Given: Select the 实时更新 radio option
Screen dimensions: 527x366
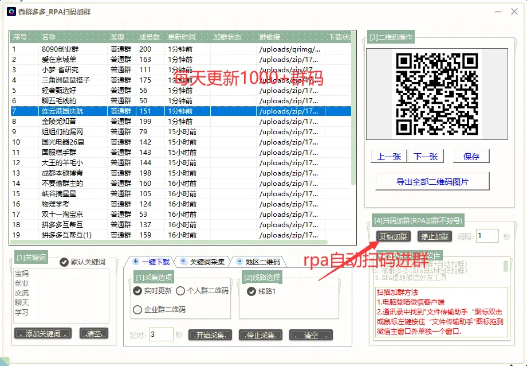Looking at the screenshot, I should tap(137, 290).
